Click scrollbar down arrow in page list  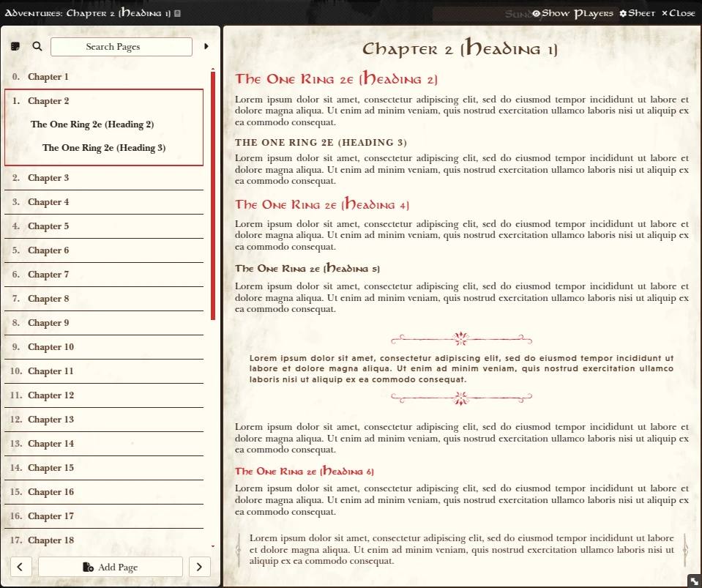[x=213, y=546]
